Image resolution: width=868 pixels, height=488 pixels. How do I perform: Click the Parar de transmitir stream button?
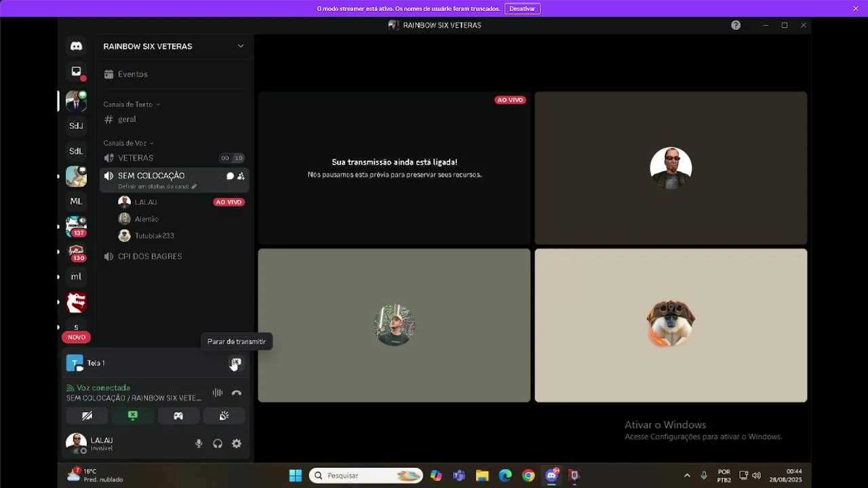pyautogui.click(x=236, y=363)
